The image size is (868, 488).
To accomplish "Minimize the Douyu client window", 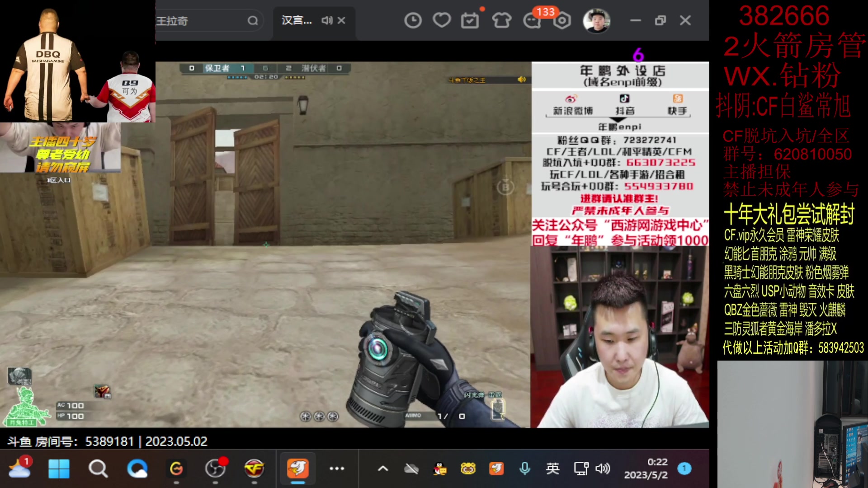I will pos(636,20).
